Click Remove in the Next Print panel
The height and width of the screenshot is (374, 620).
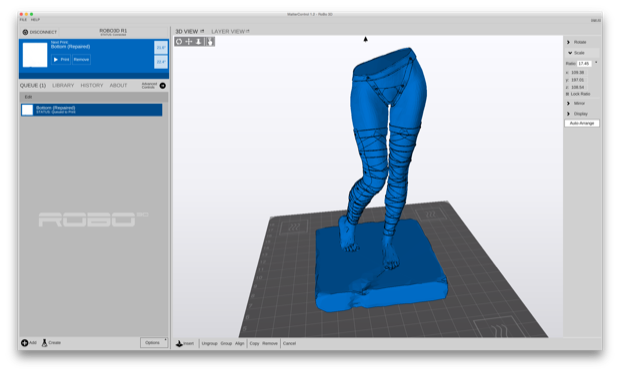pyautogui.click(x=81, y=59)
